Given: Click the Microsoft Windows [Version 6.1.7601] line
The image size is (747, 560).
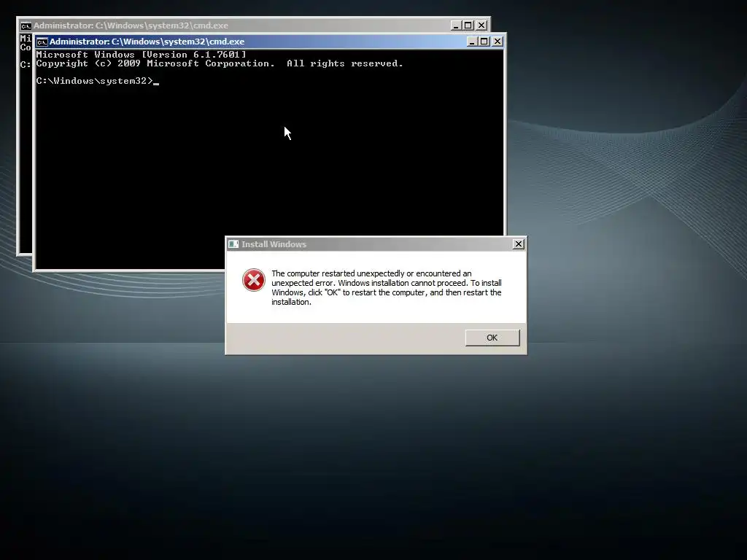Looking at the screenshot, I should 141,54.
